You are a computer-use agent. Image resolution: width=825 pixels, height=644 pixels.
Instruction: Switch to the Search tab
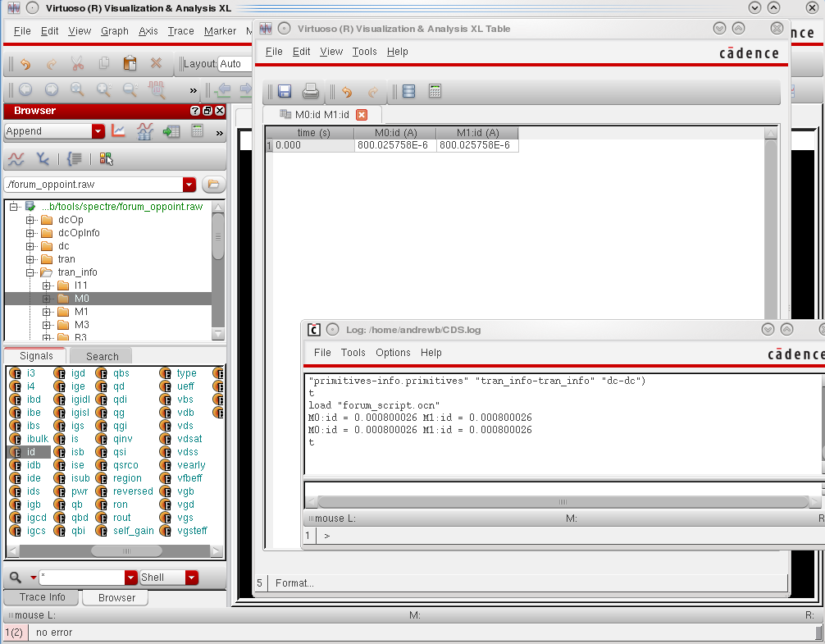click(x=101, y=356)
